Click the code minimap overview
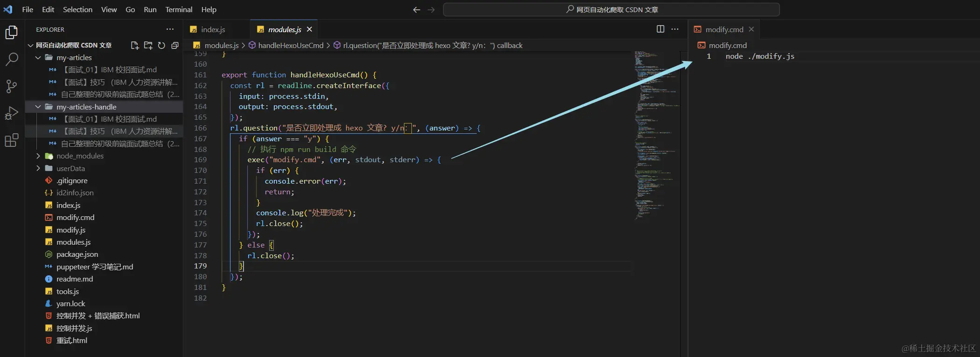The width and height of the screenshot is (980, 357). [656, 135]
